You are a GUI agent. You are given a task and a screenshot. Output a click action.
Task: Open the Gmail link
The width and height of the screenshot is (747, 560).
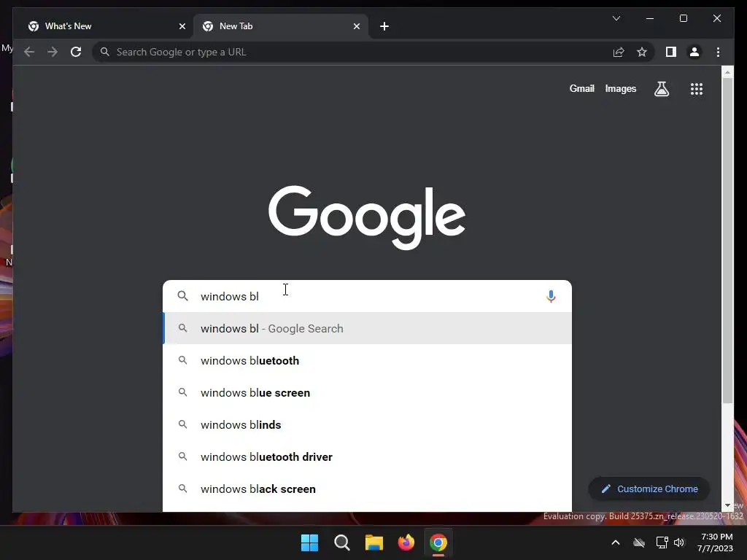[x=581, y=88]
